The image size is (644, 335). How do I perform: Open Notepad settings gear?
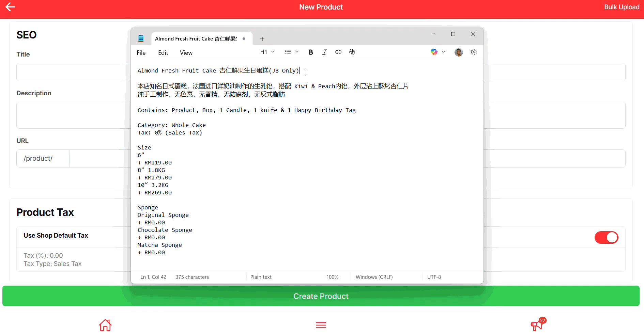tap(474, 52)
